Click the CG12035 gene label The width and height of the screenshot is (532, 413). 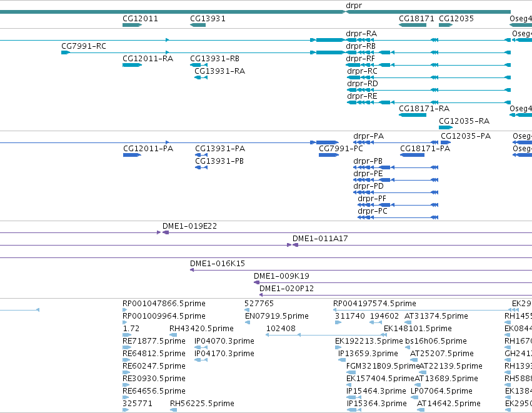(x=456, y=19)
